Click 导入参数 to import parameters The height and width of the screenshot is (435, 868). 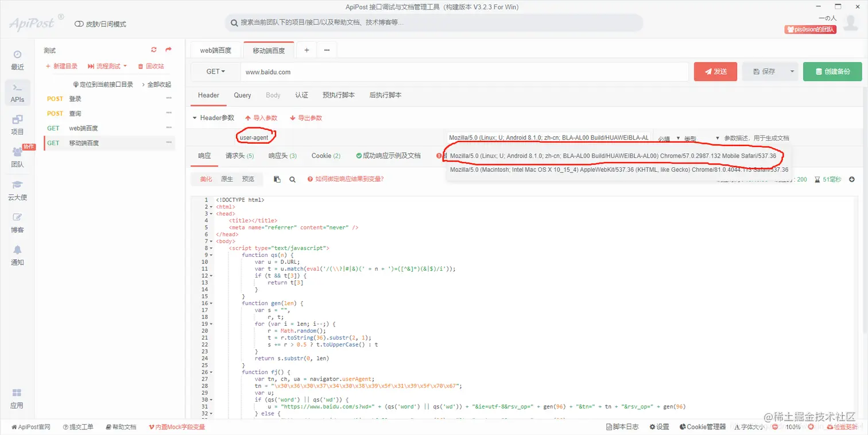[261, 118]
